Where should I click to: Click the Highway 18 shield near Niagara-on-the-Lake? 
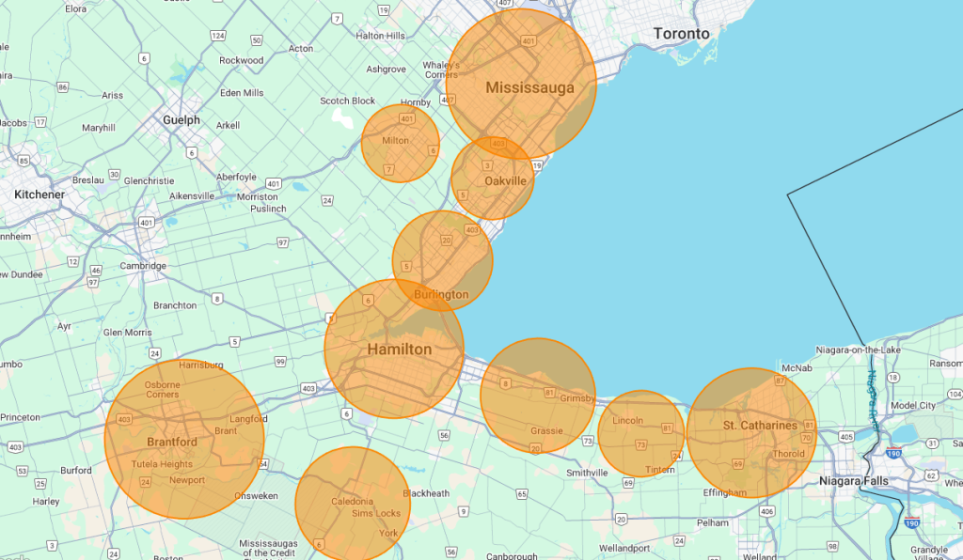pyautogui.click(x=892, y=377)
